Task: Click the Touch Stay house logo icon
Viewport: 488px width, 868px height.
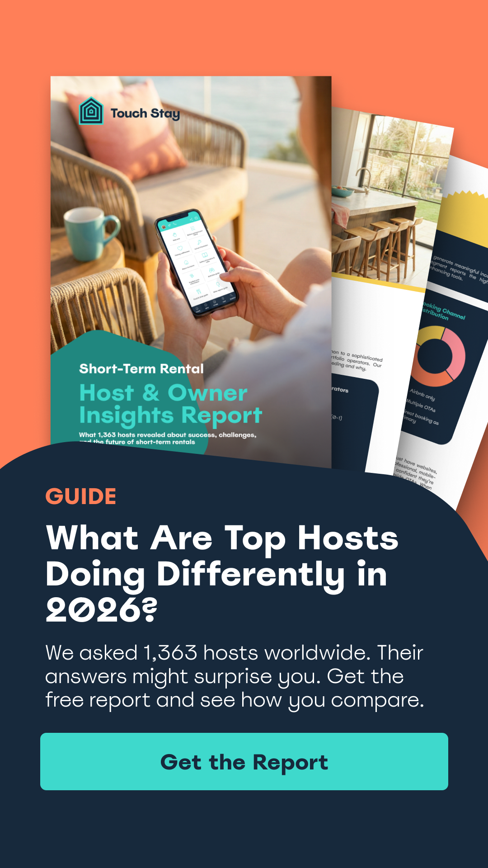Action: (x=91, y=111)
